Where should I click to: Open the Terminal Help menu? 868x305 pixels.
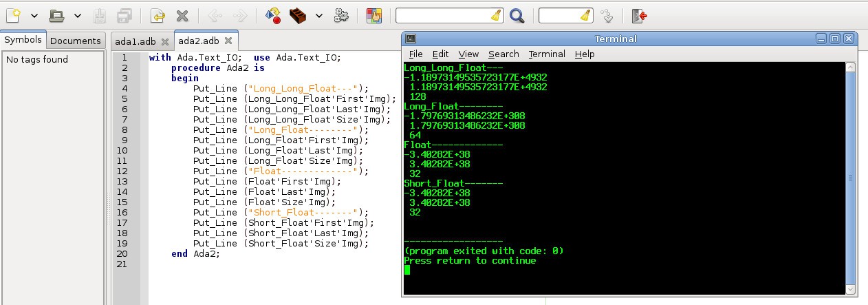click(585, 54)
